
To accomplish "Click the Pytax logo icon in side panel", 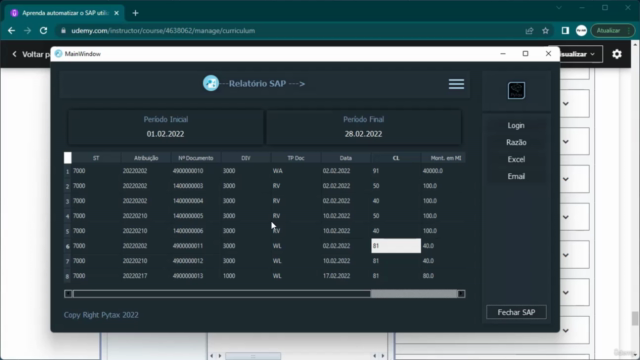I will click(516, 90).
